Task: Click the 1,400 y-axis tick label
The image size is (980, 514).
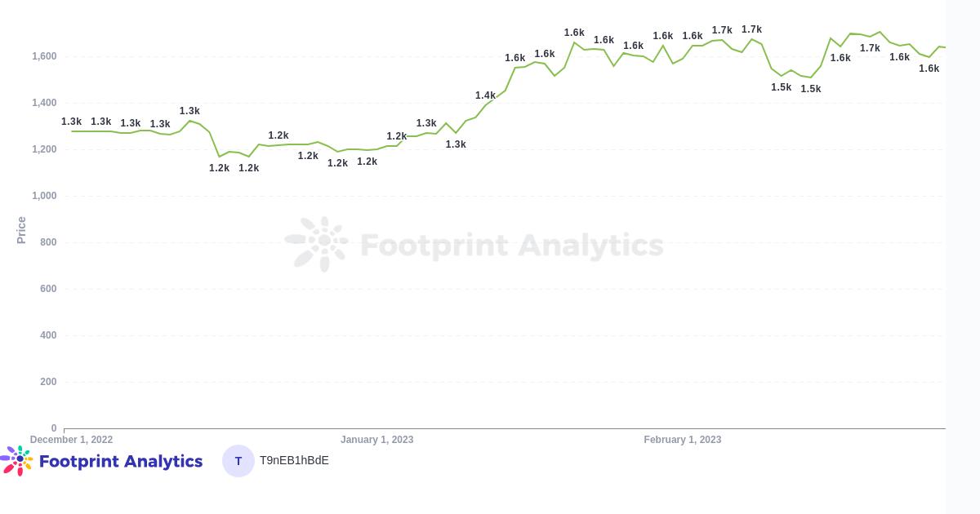Action: [44, 103]
